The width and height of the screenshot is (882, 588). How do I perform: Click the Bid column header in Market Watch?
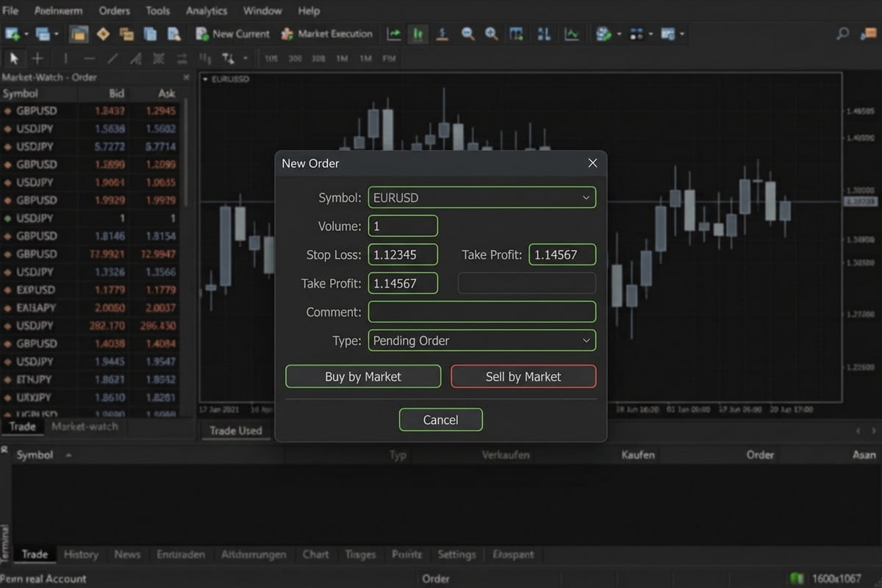pos(117,93)
